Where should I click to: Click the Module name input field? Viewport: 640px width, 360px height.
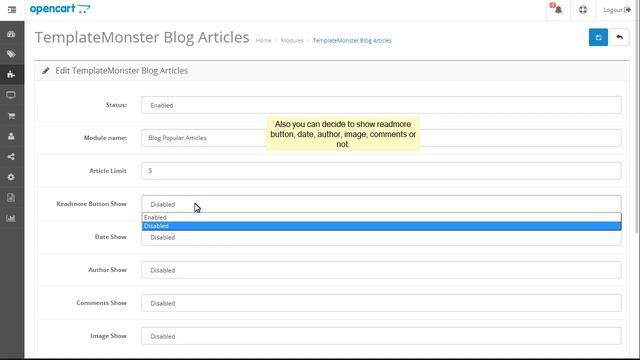[381, 138]
